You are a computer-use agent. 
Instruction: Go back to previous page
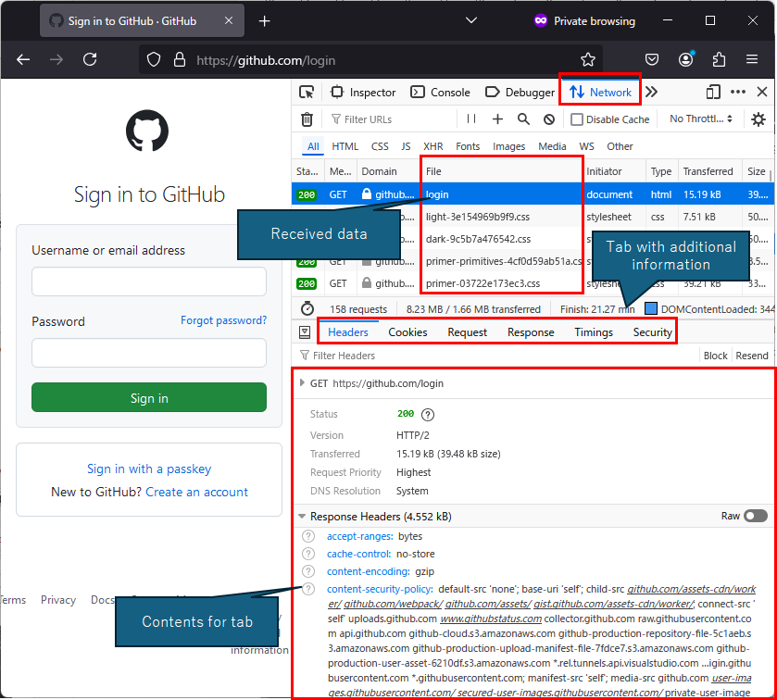[23, 60]
